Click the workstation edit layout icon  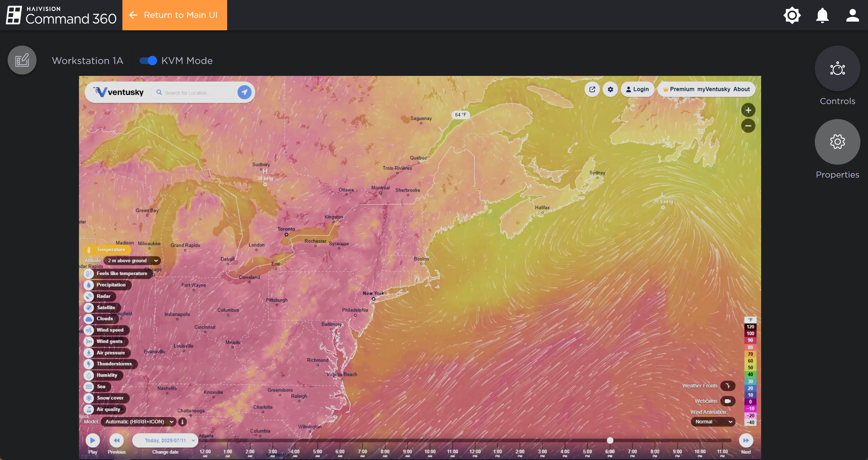(x=22, y=60)
